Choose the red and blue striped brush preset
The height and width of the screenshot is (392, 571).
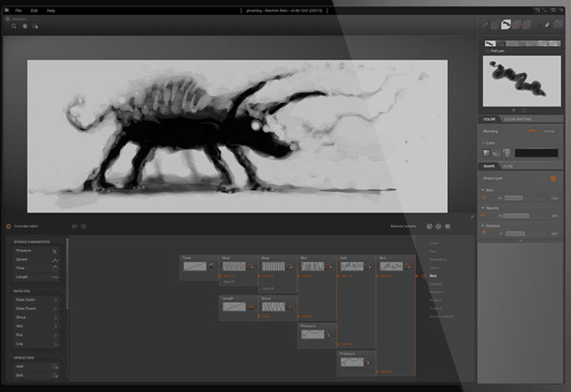coord(517,24)
